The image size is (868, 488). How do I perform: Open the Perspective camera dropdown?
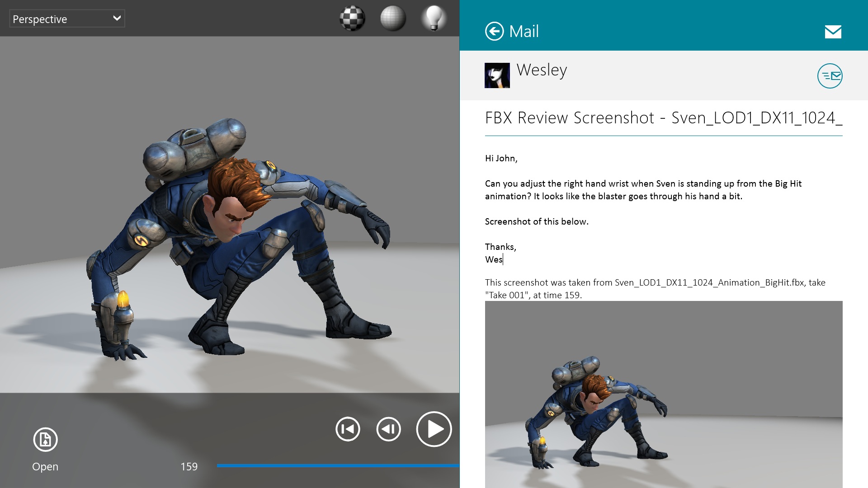67,19
